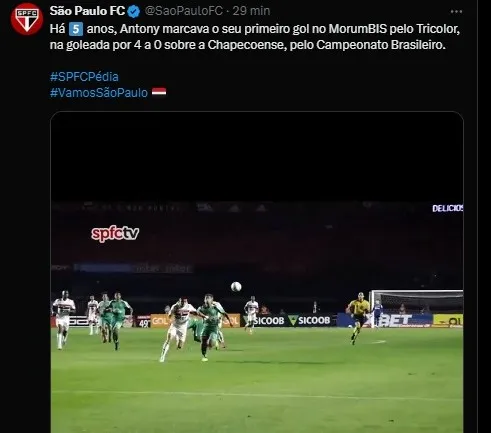Click the black top area of video
This screenshot has height=433, width=491.
click(x=257, y=157)
